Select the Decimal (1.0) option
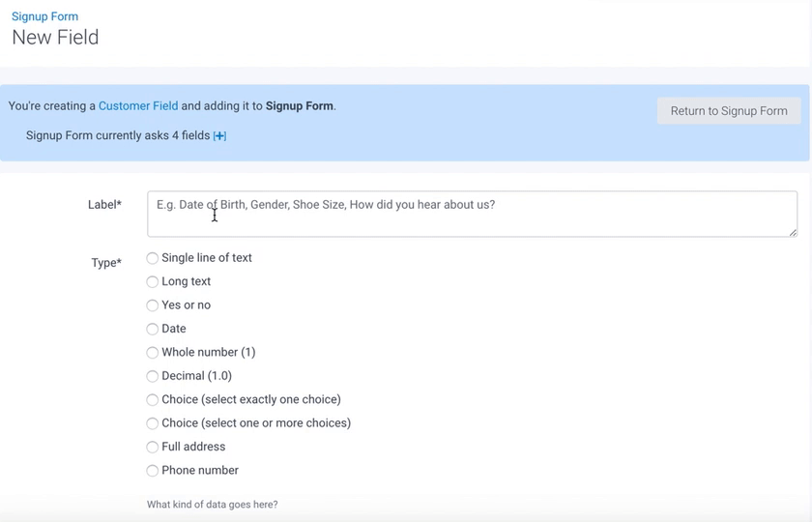Screen dimensions: 812x522 coord(153,376)
